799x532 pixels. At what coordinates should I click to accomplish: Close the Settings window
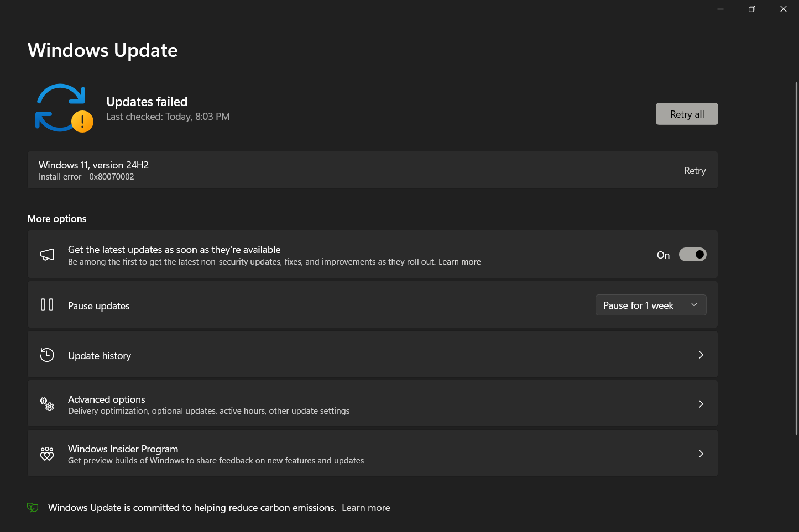(784, 9)
